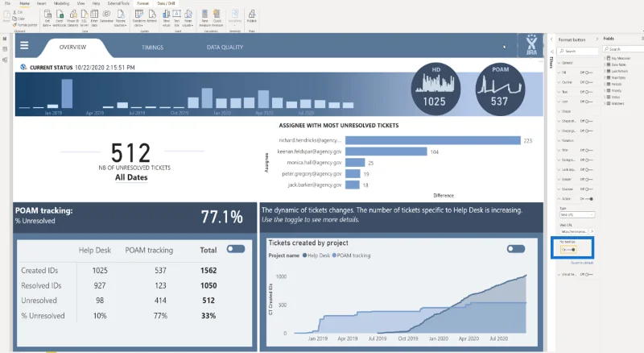Toggle the Text option switch
Image resolution: width=644 pixels, height=353 pixels.
(589, 92)
